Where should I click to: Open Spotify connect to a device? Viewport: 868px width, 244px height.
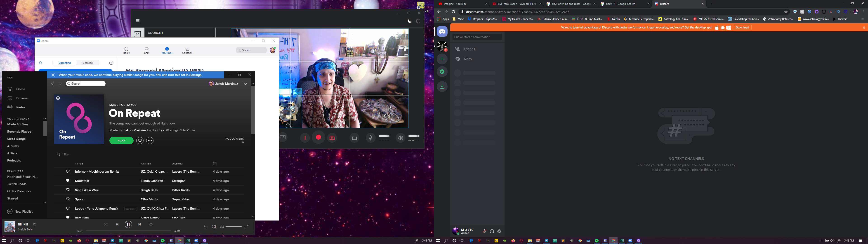tap(214, 227)
